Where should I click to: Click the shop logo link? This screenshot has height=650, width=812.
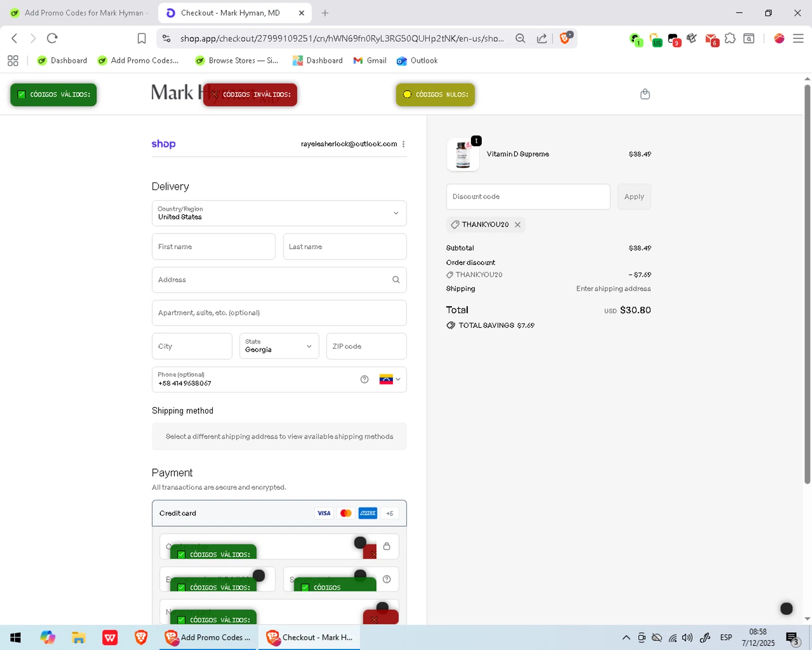pyautogui.click(x=163, y=144)
